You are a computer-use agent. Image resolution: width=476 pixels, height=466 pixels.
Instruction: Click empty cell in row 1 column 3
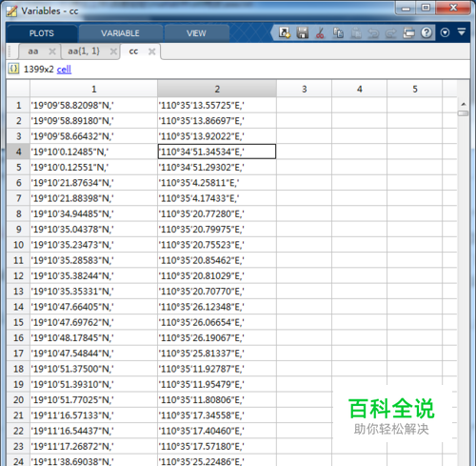(305, 105)
